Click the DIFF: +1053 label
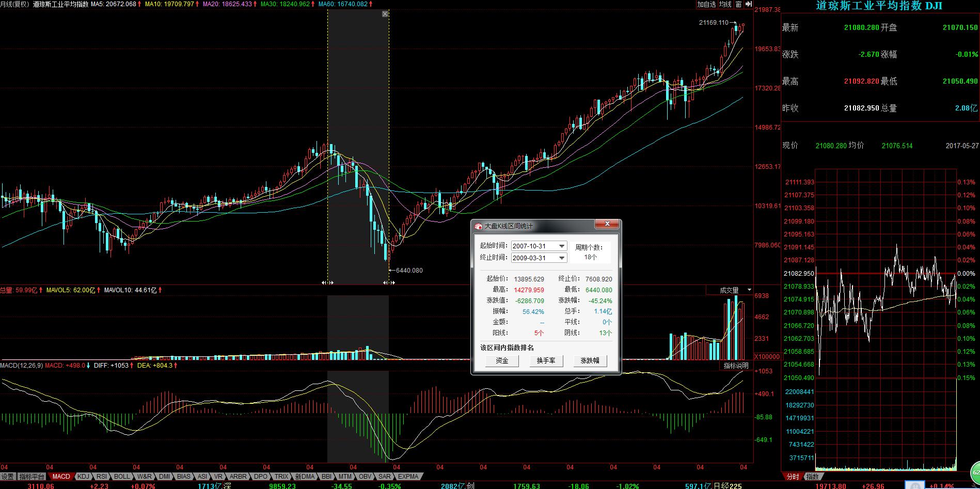The height and width of the screenshot is (489, 980). (111, 366)
